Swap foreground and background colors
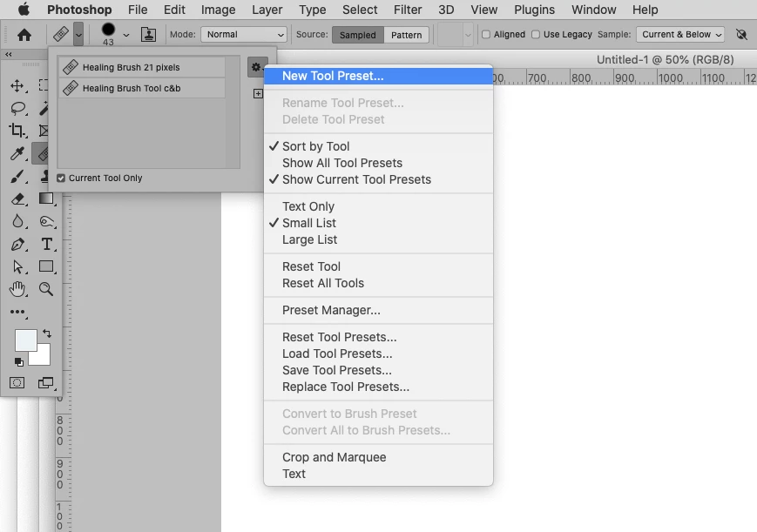 (x=47, y=333)
